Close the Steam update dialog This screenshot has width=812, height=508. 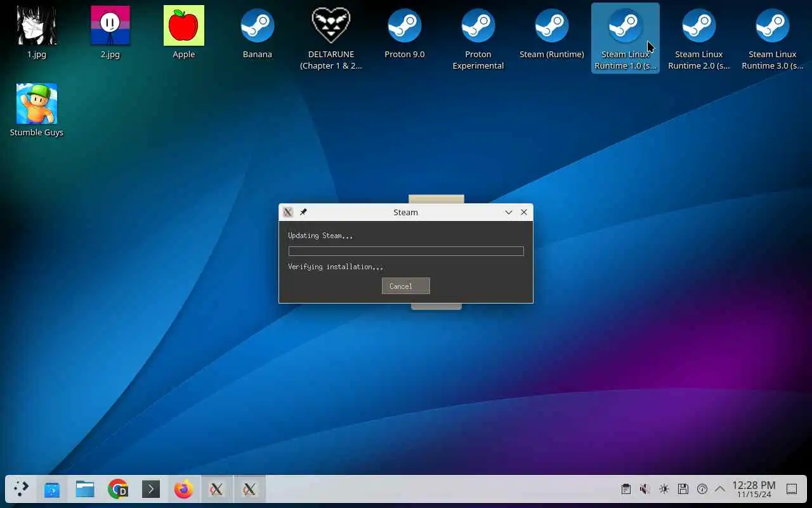coord(524,212)
